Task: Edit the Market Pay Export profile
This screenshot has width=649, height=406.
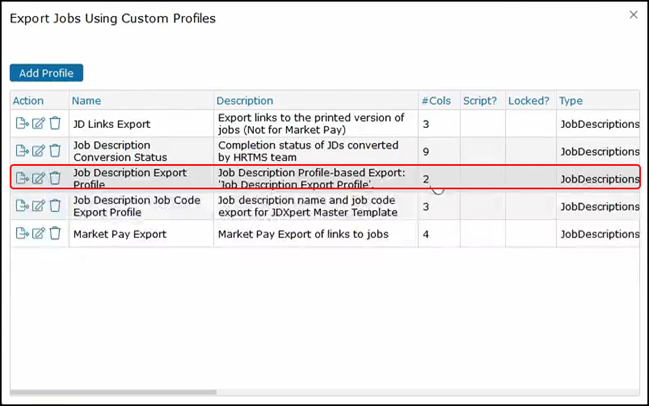Action: click(x=38, y=234)
